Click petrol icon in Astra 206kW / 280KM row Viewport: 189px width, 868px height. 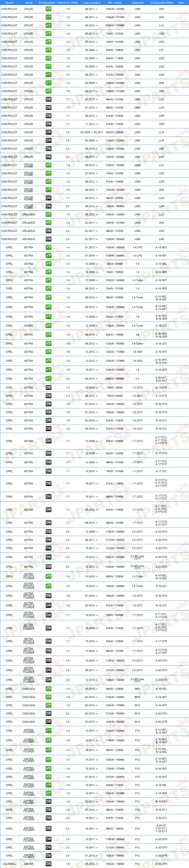tap(49, 378)
